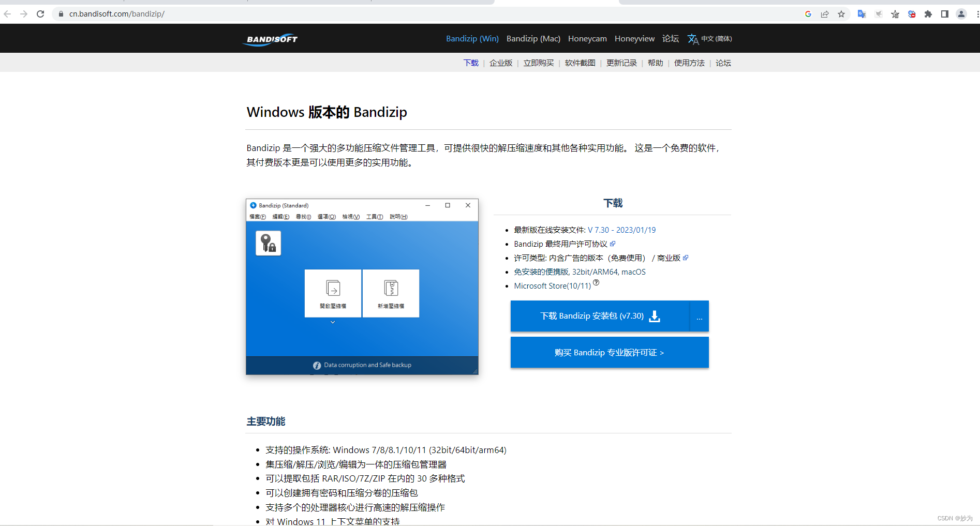This screenshot has width=980, height=526.
Task: Click the download arrow icon on install button
Action: coord(655,316)
